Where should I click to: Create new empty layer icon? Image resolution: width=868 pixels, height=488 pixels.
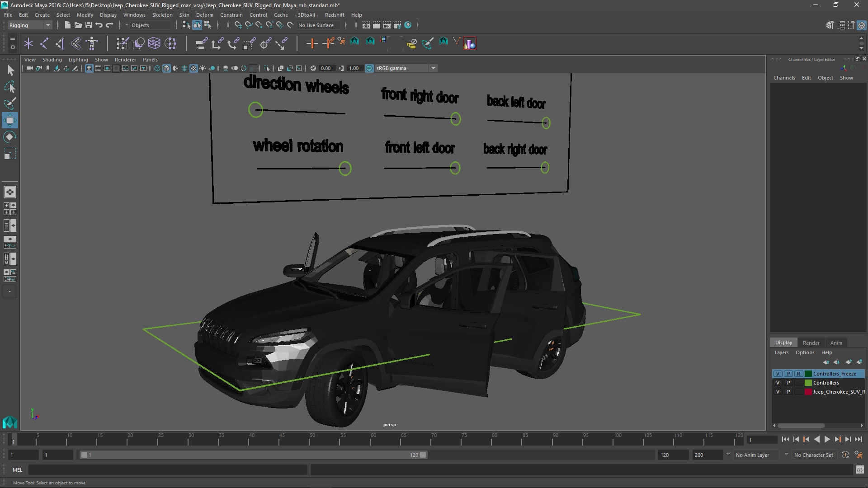coord(849,362)
